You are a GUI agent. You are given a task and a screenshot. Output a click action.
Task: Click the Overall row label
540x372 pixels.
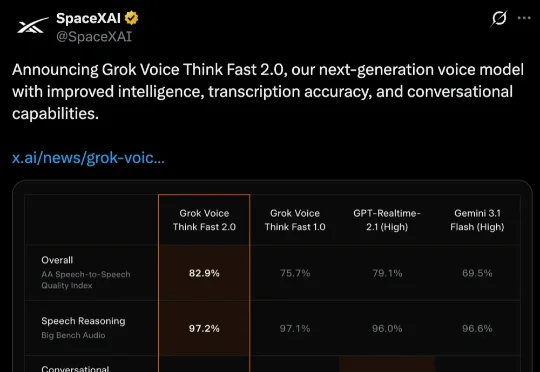57,260
